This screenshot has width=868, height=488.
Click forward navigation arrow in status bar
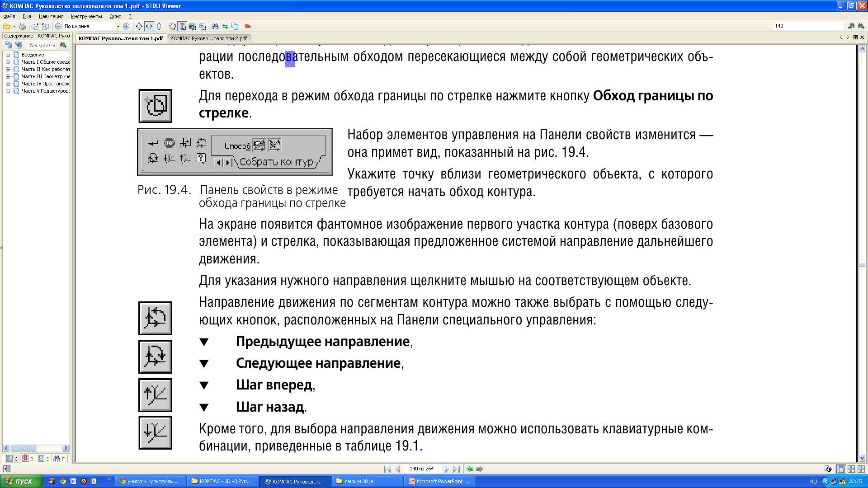pos(480,469)
